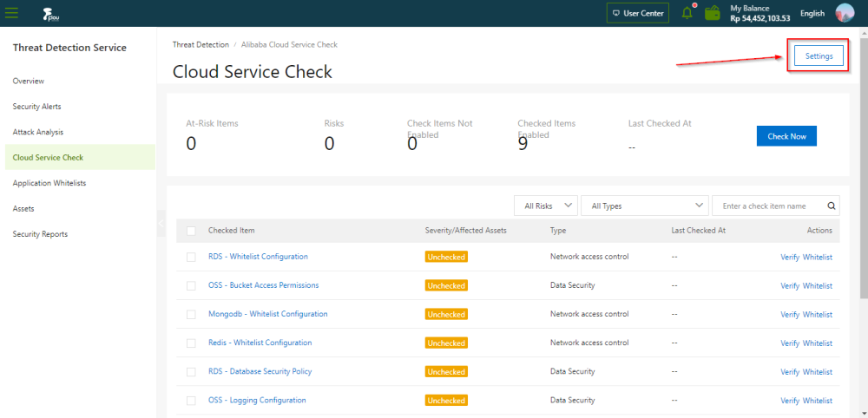Open Mongodb - Whitelist Configuration link
The width and height of the screenshot is (868, 418).
coord(268,314)
